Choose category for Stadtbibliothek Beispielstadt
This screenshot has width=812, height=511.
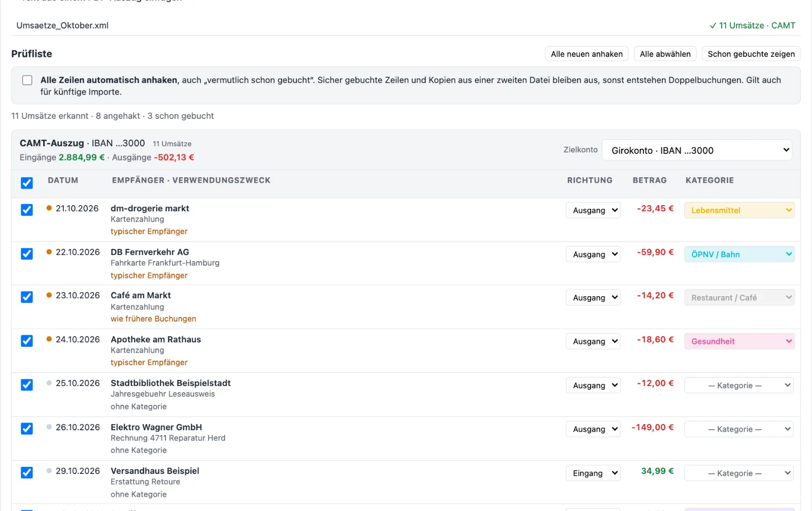tap(738, 385)
